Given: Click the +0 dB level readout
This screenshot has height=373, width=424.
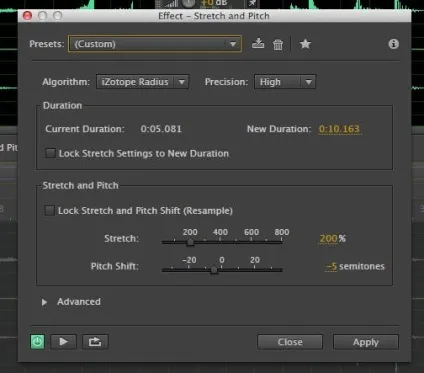Looking at the screenshot, I should tap(214, 3).
